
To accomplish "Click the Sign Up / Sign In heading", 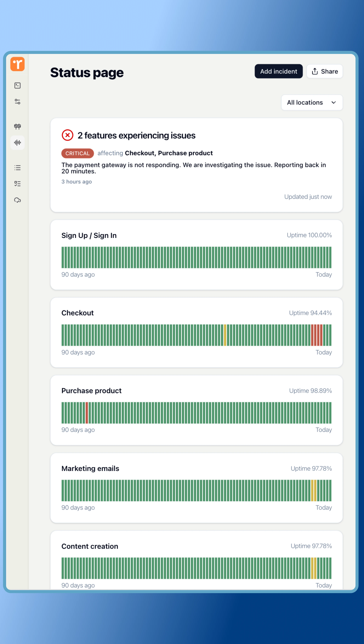I will [x=89, y=236].
